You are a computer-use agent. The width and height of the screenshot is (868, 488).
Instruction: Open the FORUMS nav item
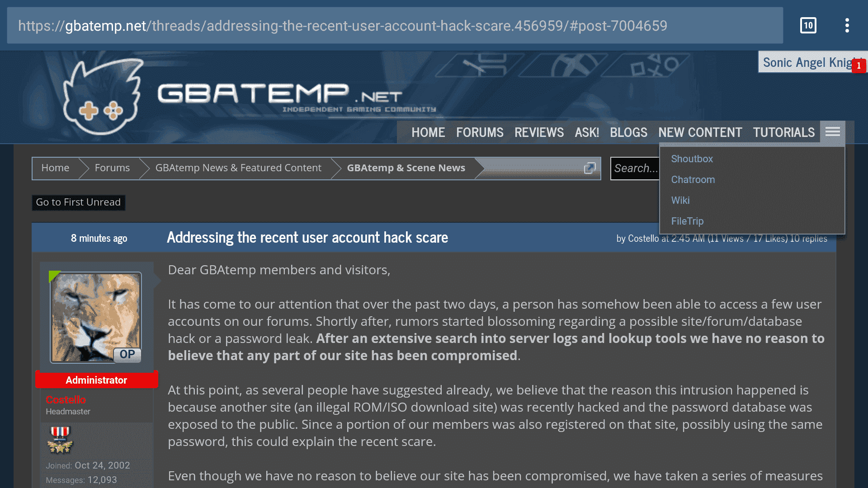point(480,132)
